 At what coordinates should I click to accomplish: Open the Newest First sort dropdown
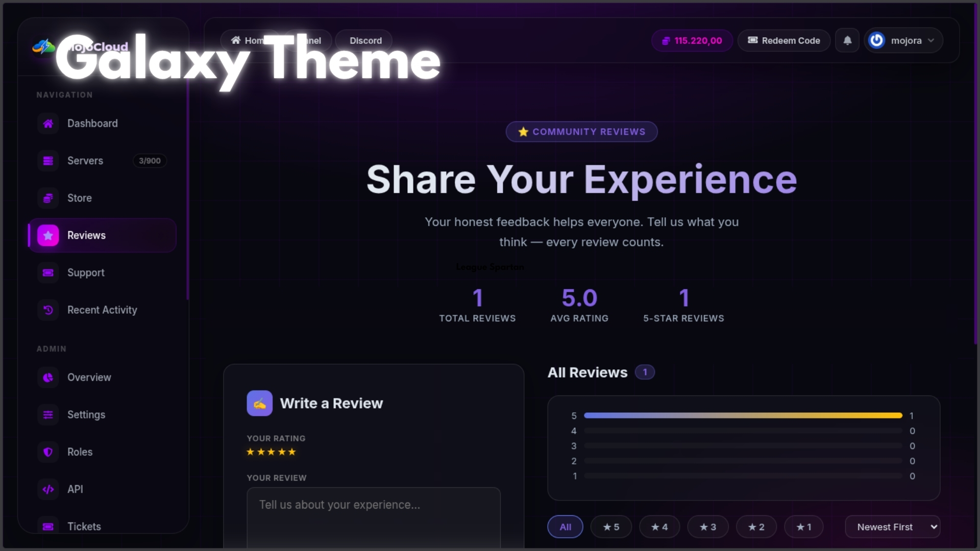click(892, 527)
